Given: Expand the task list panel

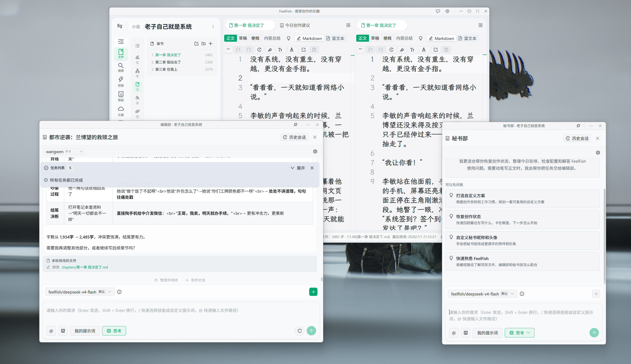Looking at the screenshot, I should 298,168.
